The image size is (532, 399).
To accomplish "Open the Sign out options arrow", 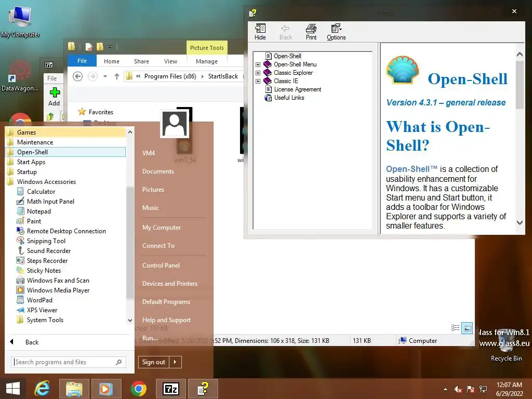I will 175,362.
